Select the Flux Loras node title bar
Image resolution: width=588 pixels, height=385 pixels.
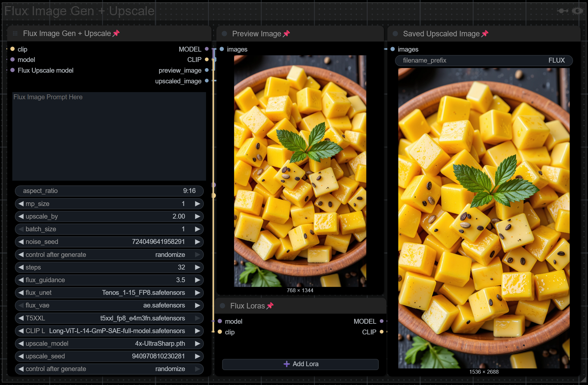pos(248,306)
